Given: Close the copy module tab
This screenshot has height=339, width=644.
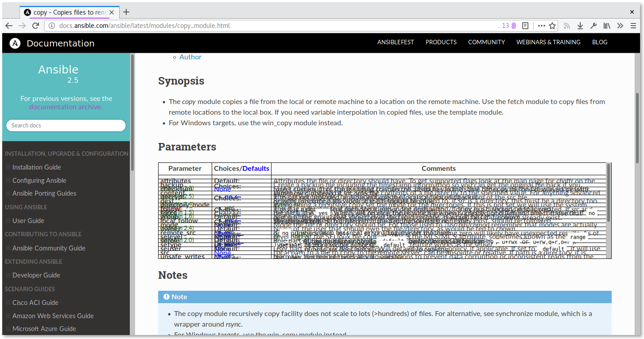Looking at the screenshot, I should (x=112, y=12).
